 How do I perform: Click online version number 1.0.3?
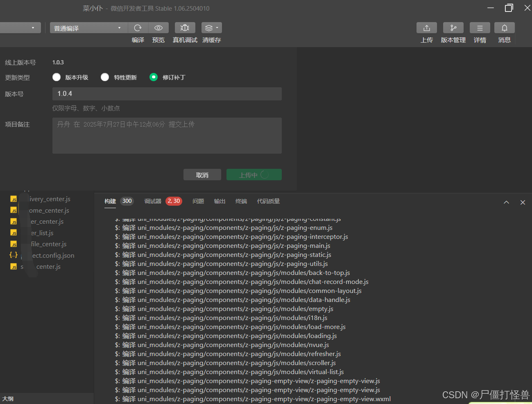pos(58,62)
